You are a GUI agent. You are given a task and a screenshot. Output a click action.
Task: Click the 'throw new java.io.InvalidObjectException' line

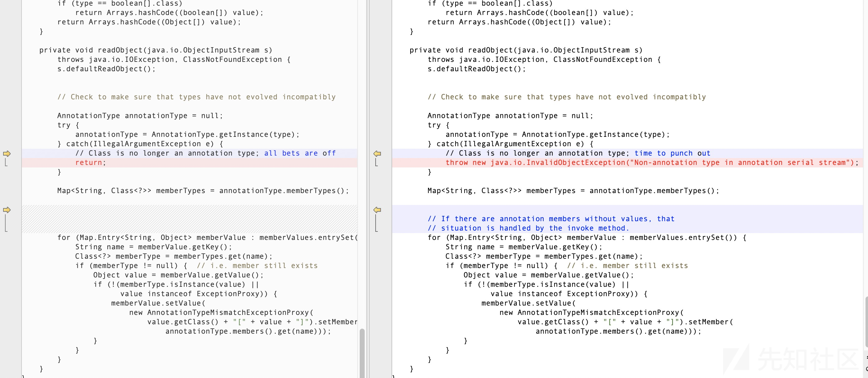tap(652, 162)
